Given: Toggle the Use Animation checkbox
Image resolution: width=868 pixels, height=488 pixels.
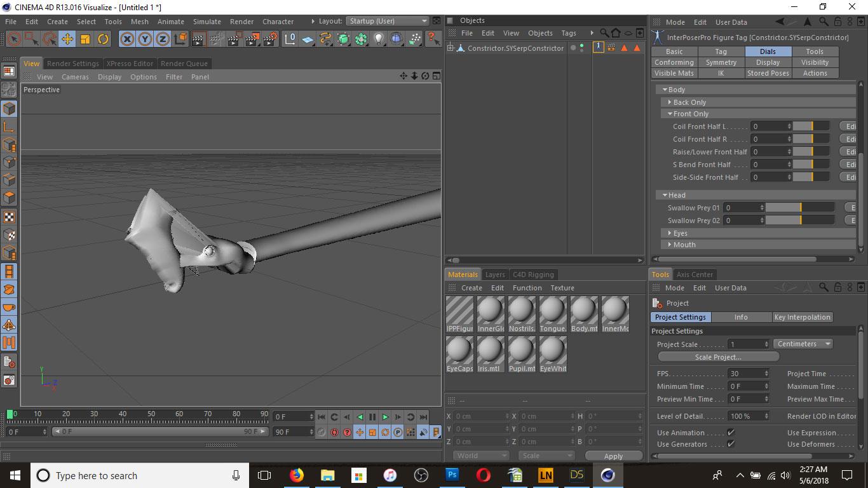Looking at the screenshot, I should point(731,433).
